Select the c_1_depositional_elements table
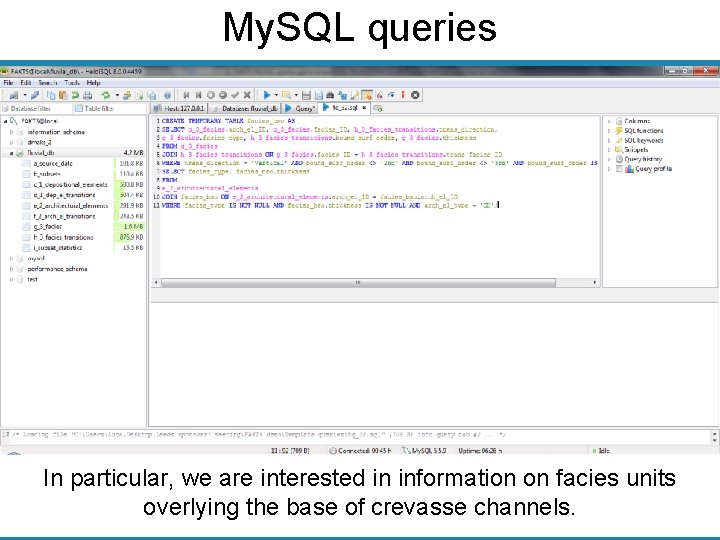 [70, 185]
